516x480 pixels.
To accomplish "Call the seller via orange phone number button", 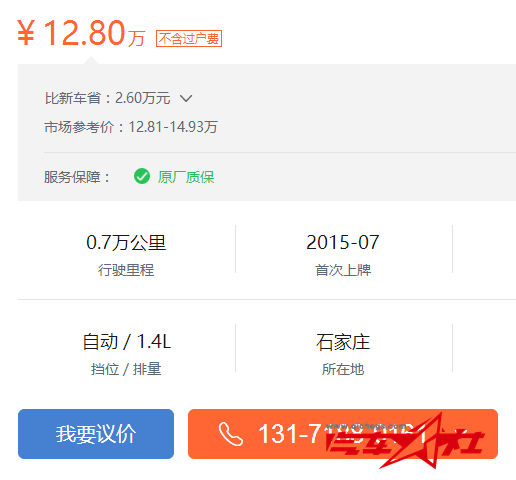I will 343,434.
